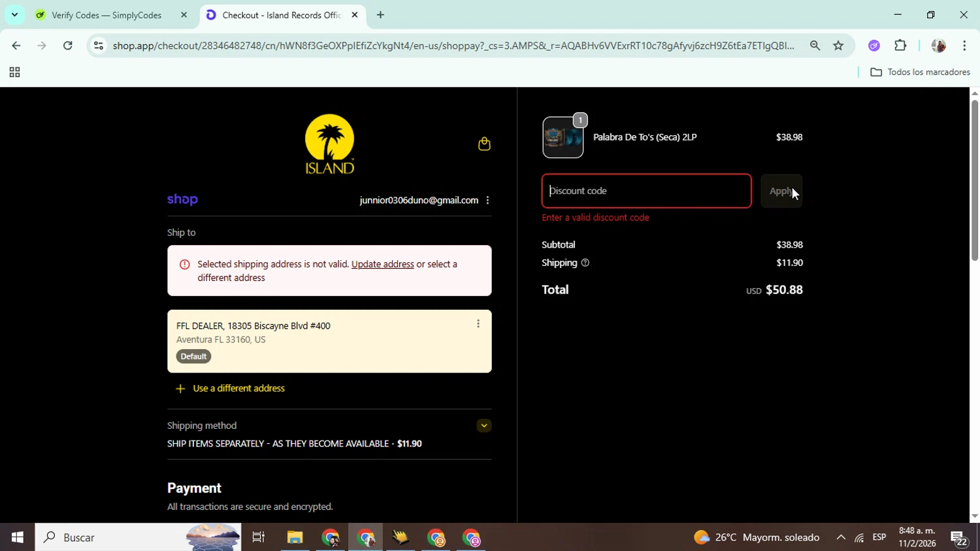Open a new browser tab
980x551 pixels.
(380, 15)
